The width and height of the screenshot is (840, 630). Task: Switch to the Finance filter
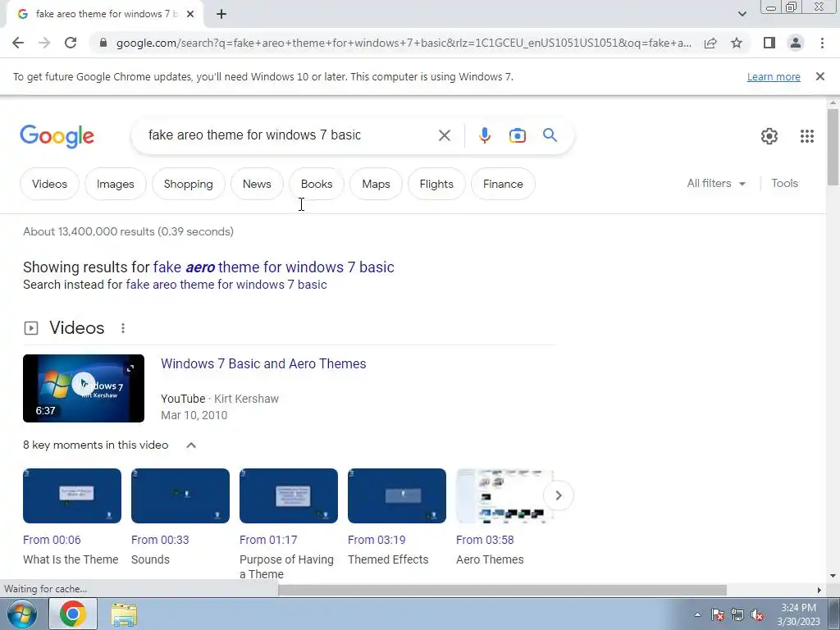[x=503, y=184]
